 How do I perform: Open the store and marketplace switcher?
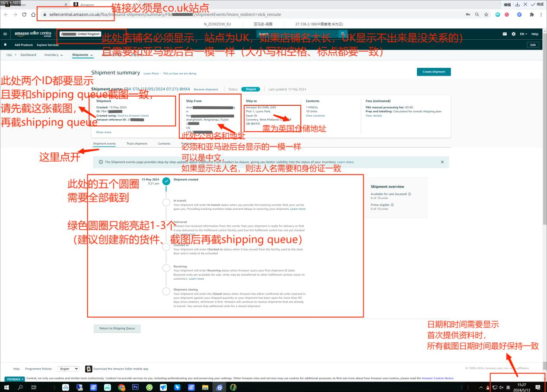coord(80,34)
